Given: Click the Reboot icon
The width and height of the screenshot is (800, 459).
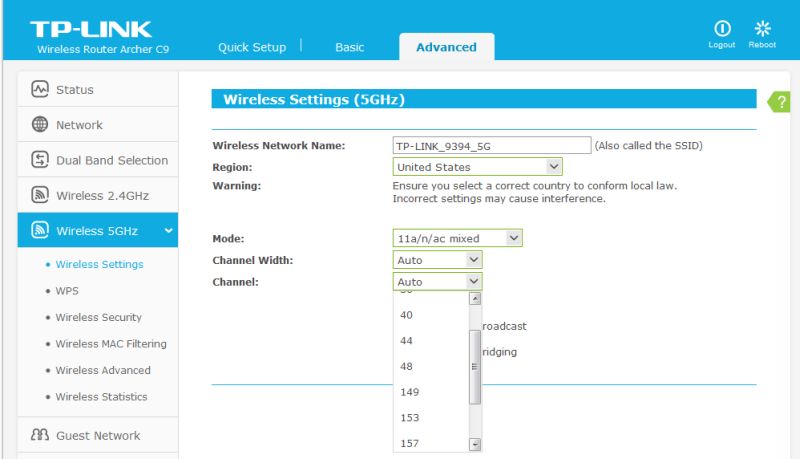Looking at the screenshot, I should [x=762, y=29].
